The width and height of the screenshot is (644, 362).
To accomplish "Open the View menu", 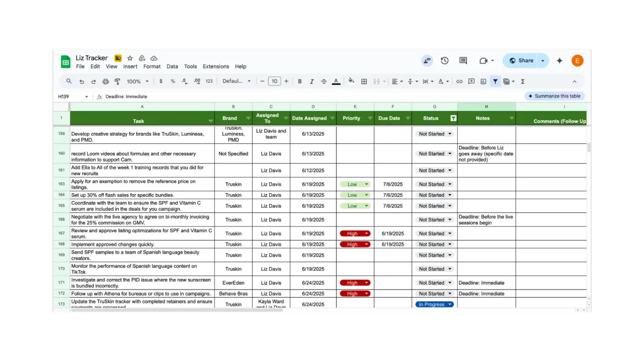I will 112,67.
